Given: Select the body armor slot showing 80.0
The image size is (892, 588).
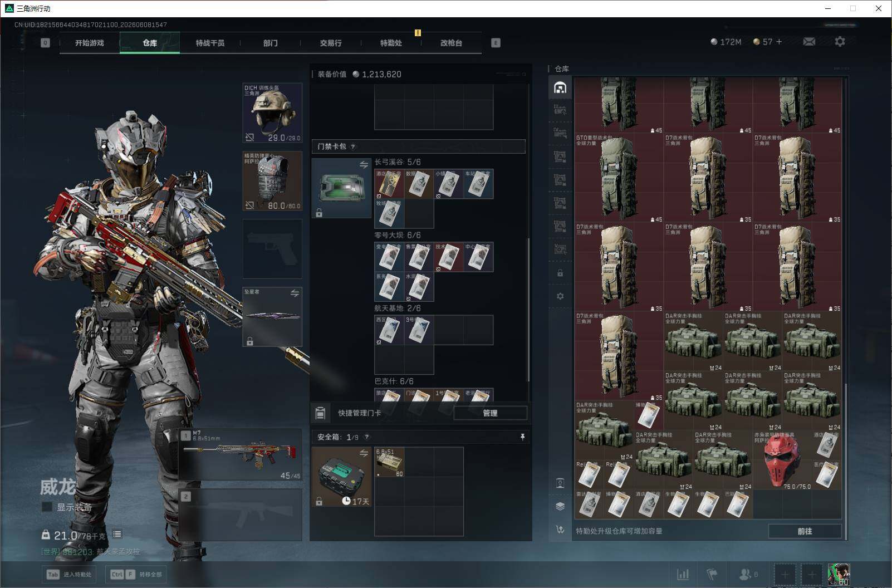Looking at the screenshot, I should click(x=272, y=181).
